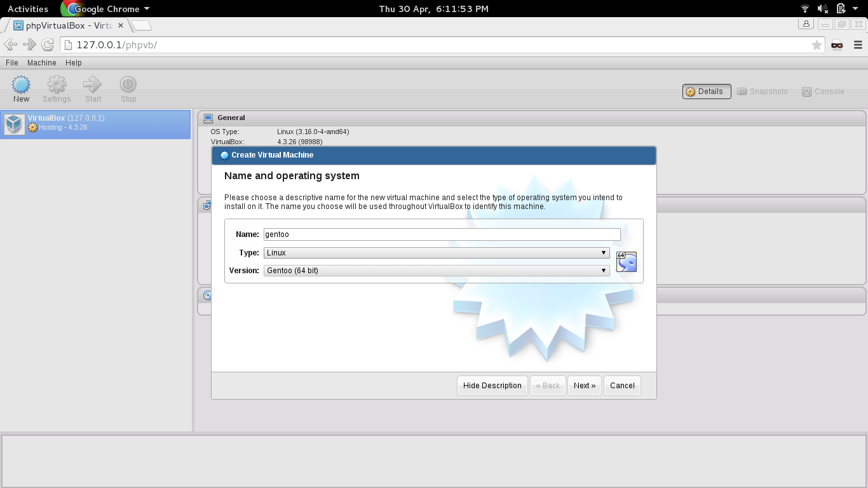
Task: Click the masked-face extension icon
Action: coord(837,44)
